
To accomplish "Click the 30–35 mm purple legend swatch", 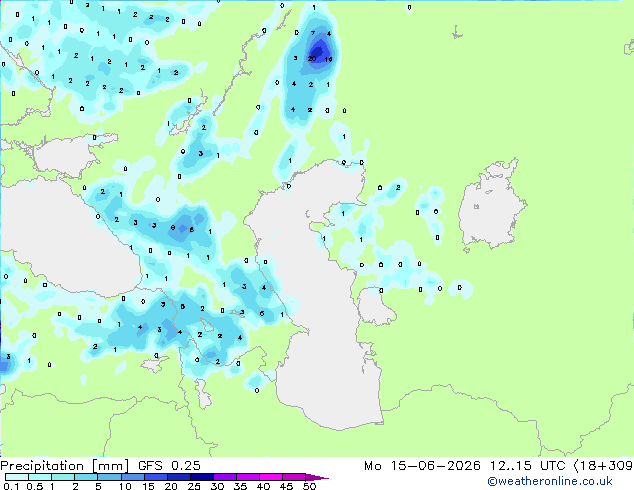I will point(224,477).
